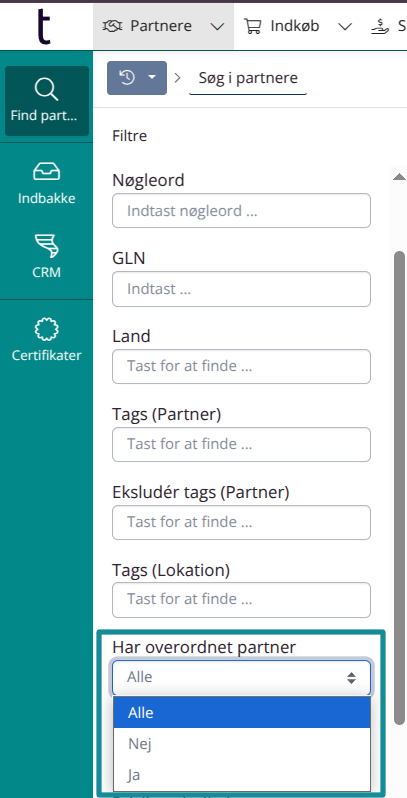Open the Indbakke inbox icon

pyautogui.click(x=46, y=172)
